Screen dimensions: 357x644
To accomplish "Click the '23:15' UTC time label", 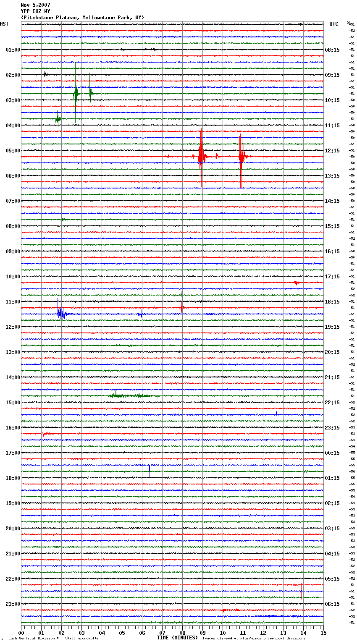I will point(332,428).
